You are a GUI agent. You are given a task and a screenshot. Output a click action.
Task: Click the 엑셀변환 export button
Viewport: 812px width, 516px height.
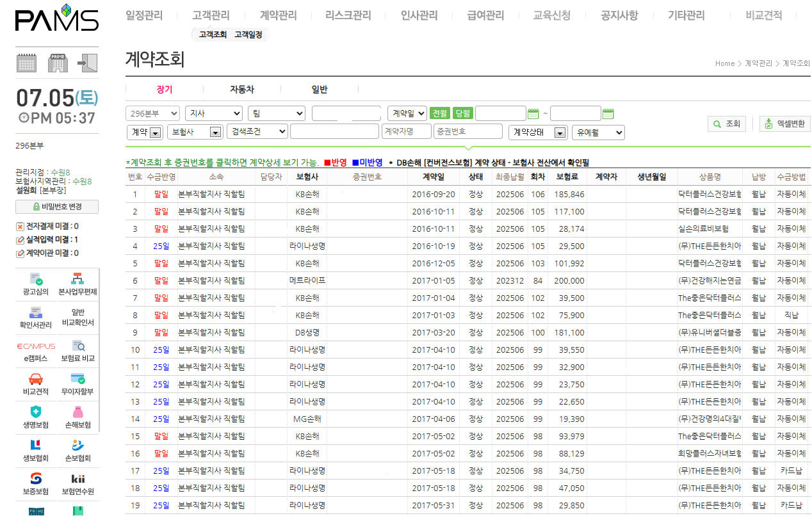(784, 124)
